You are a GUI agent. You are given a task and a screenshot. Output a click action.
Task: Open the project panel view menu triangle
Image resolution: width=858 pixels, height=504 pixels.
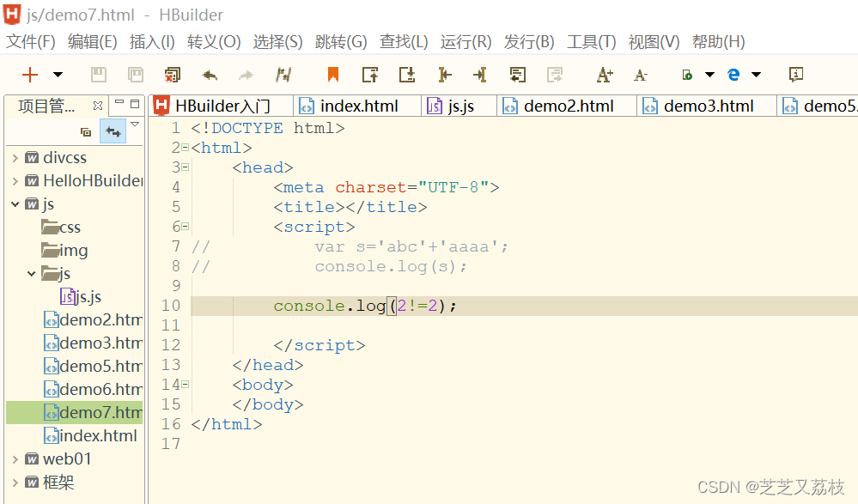coord(135,124)
